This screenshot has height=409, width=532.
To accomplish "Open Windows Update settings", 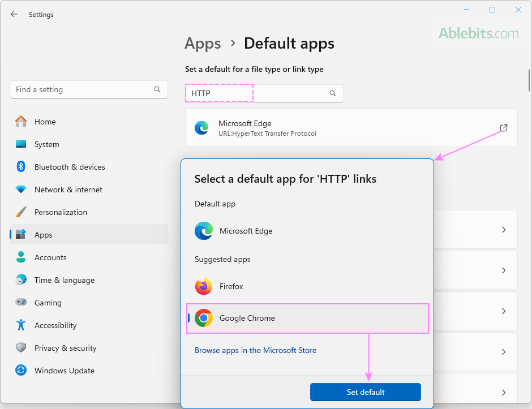I will 88,371.
